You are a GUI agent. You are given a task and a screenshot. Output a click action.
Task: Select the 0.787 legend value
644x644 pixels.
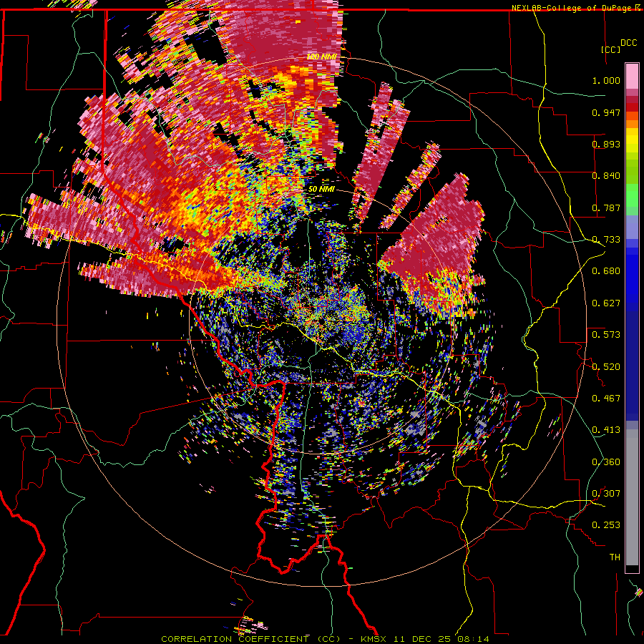(x=606, y=208)
